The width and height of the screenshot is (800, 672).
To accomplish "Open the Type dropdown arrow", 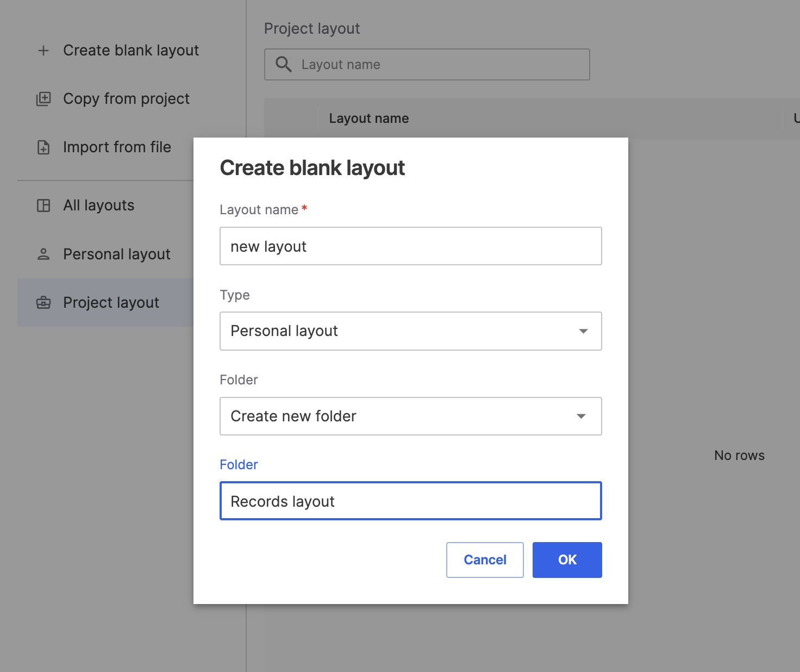I will click(x=583, y=331).
